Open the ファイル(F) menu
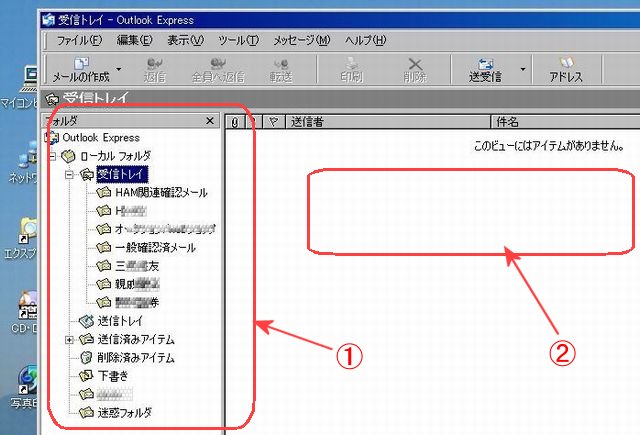This screenshot has height=435, width=640. [79, 40]
